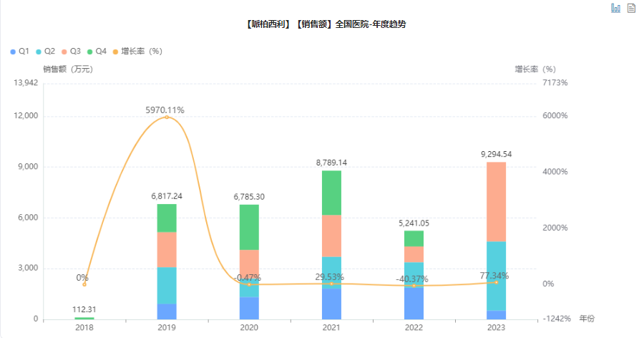Click the green Q4 segment of 2021

[331, 193]
